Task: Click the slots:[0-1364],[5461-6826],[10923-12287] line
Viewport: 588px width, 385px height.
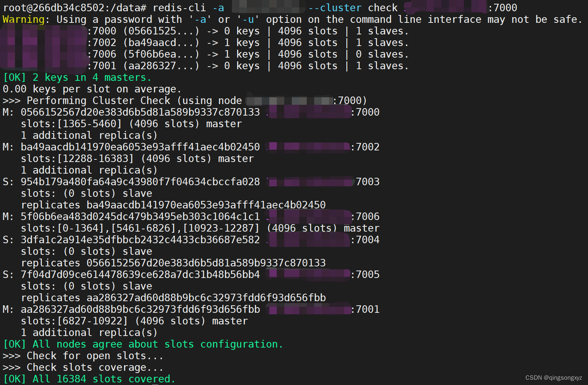Action: point(200,228)
